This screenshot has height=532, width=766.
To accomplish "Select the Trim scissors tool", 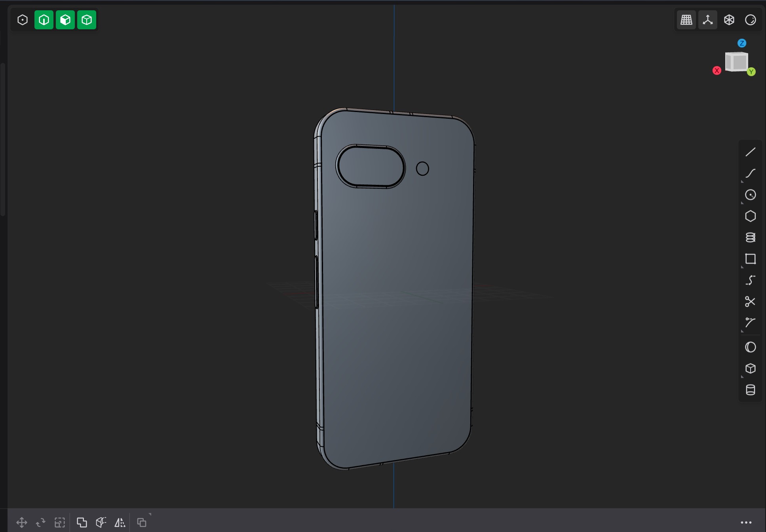I will coord(750,302).
